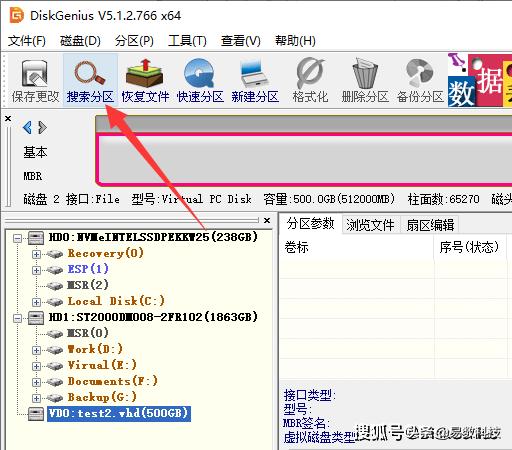Switch to the 扇区编辑 tab
Image resolution: width=512 pixels, height=450 pixels.
point(430,225)
